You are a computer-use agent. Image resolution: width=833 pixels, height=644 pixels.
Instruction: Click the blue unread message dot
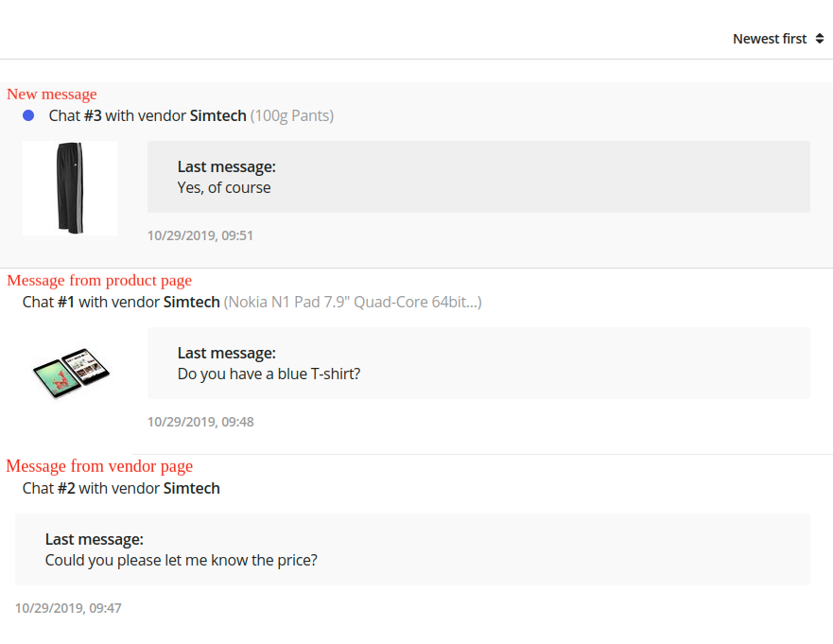pyautogui.click(x=28, y=115)
